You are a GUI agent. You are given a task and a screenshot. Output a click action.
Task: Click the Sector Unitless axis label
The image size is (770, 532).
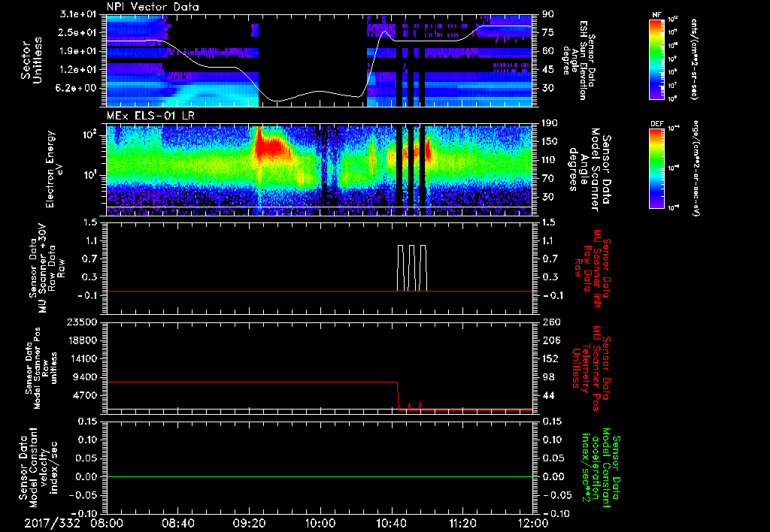32,60
